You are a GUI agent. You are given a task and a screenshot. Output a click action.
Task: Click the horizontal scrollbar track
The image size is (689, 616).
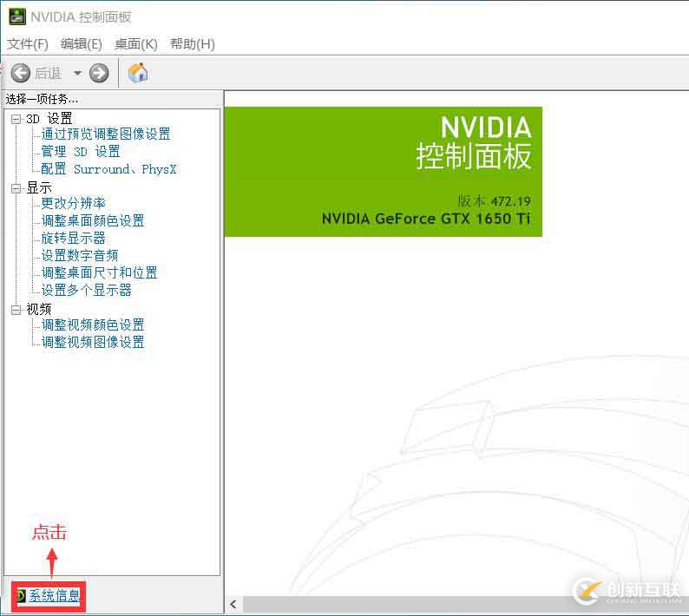[x=466, y=605]
